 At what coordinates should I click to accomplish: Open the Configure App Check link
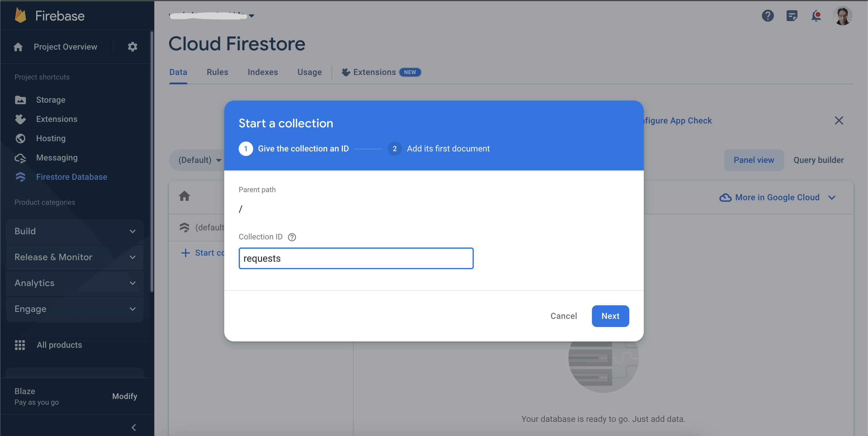click(x=677, y=120)
